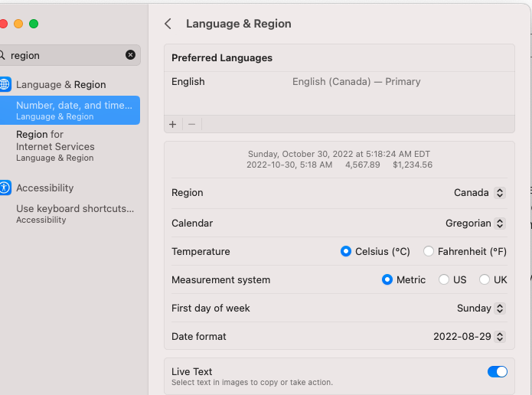
Task: Open Use keyboard shortcuts Accessibility result
Action: [74, 213]
